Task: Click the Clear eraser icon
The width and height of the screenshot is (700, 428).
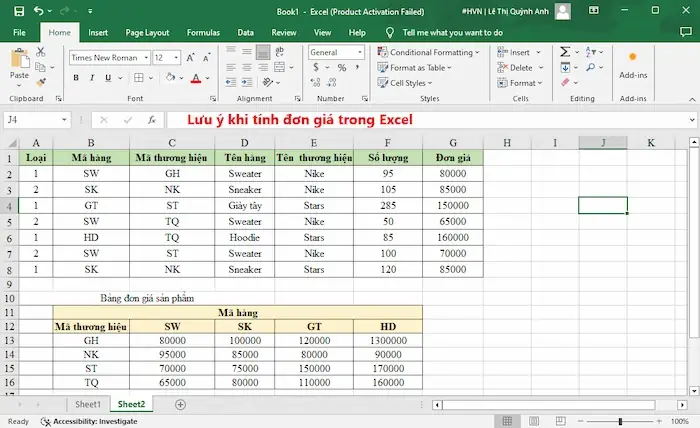Action: (565, 82)
